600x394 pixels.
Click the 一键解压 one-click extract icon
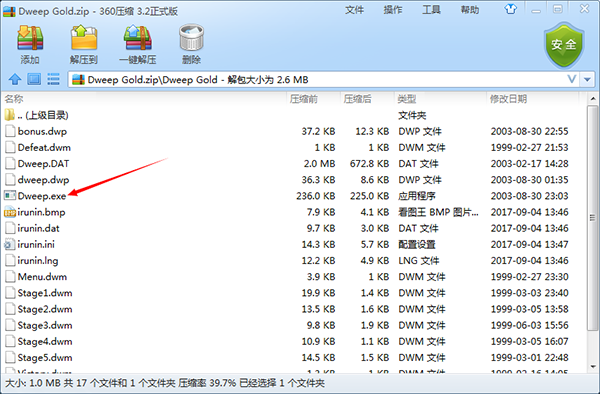click(138, 38)
